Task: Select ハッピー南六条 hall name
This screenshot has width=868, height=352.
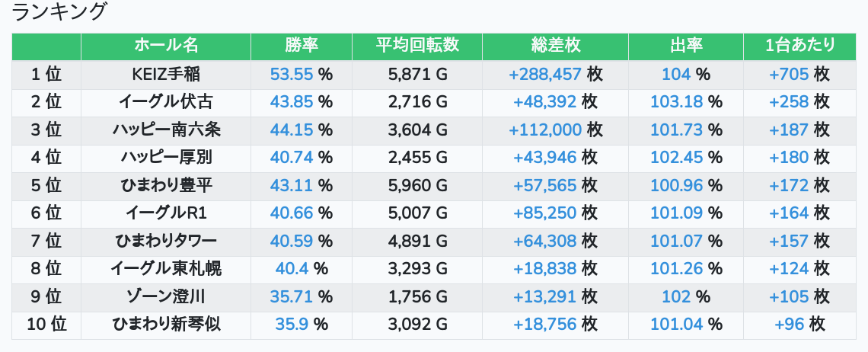Action: 166,130
